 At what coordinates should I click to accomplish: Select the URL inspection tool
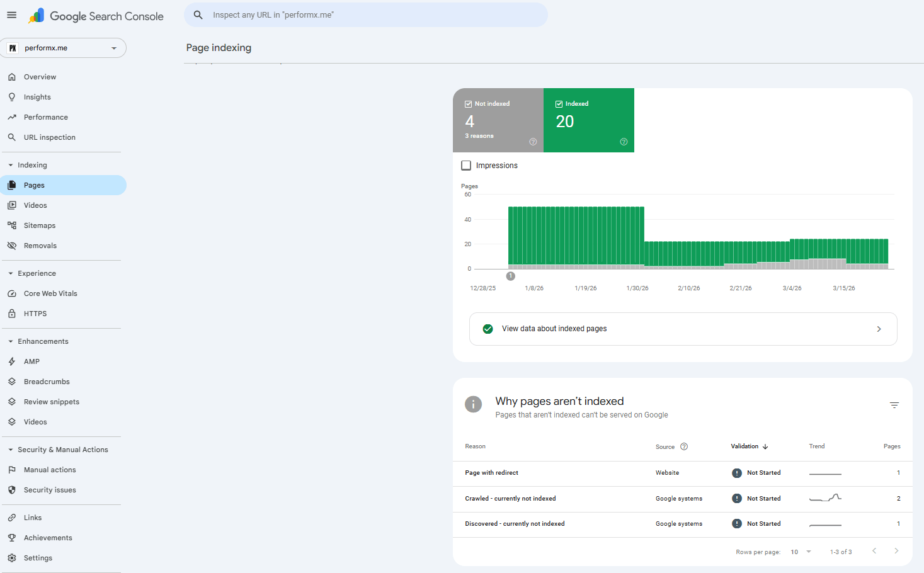click(50, 137)
